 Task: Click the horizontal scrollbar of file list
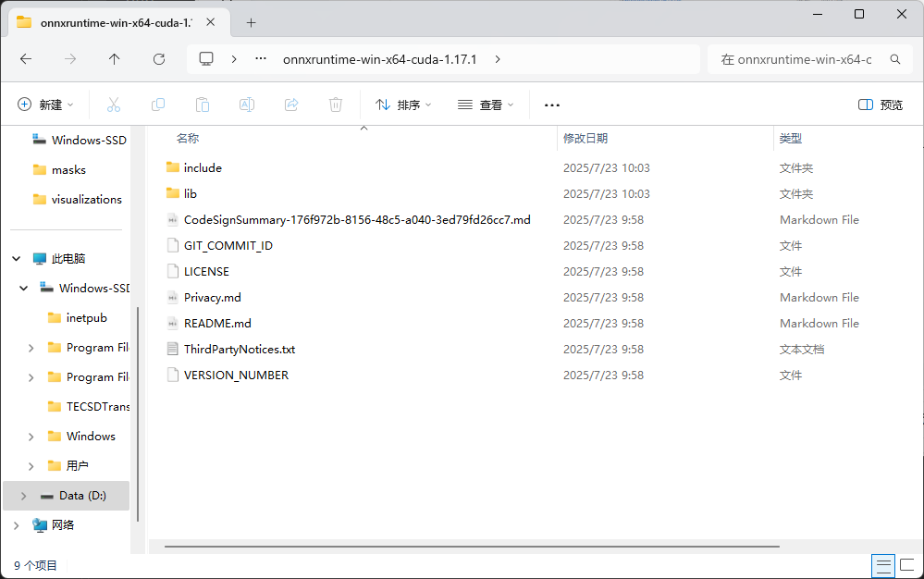472,547
